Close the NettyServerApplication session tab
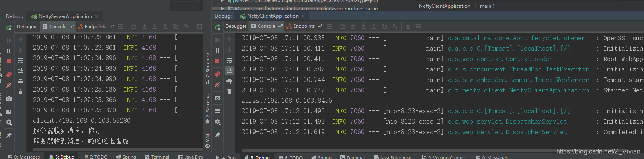This screenshot has height=159, width=644. click(x=96, y=16)
